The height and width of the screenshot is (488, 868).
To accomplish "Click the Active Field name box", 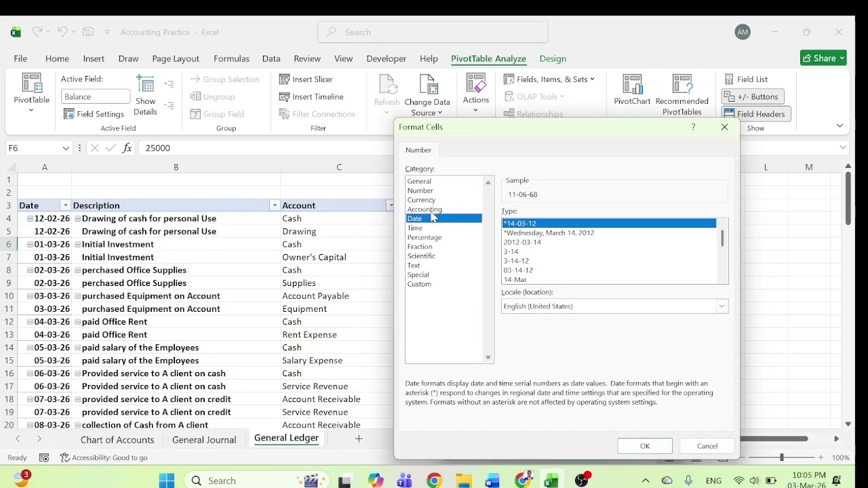I will (x=96, y=97).
